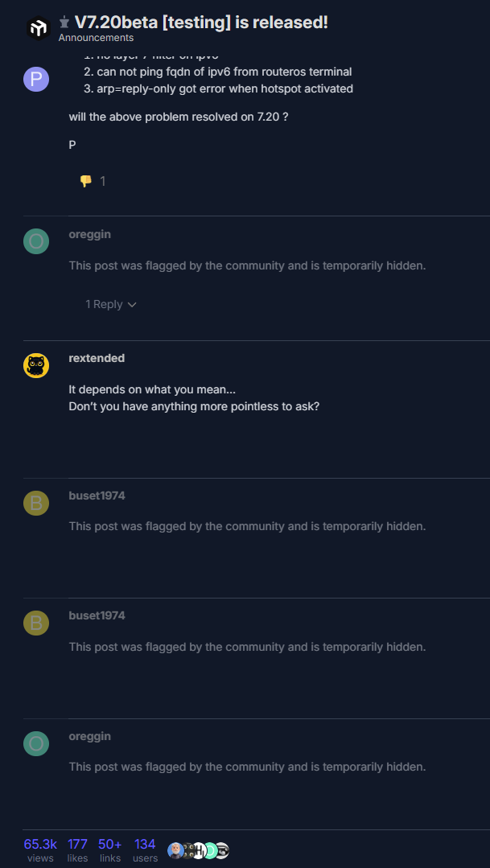Go to the Announcements category
Screen dimensions: 490x868
(96, 38)
